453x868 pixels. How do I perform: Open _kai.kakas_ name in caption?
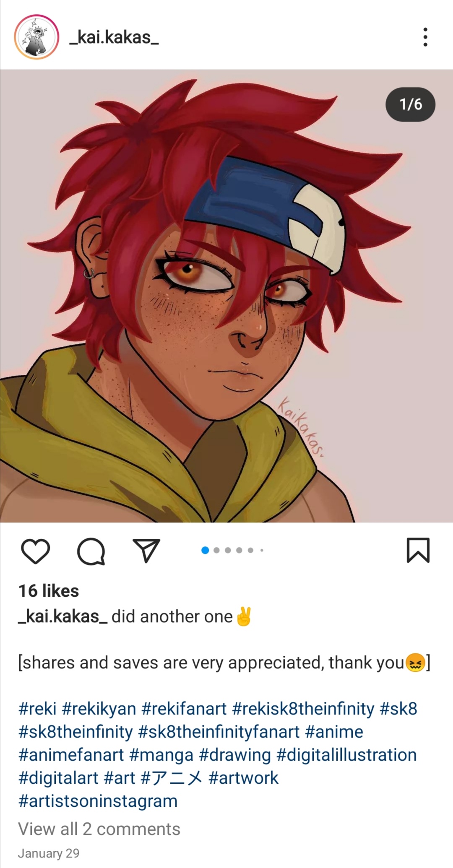(x=62, y=616)
